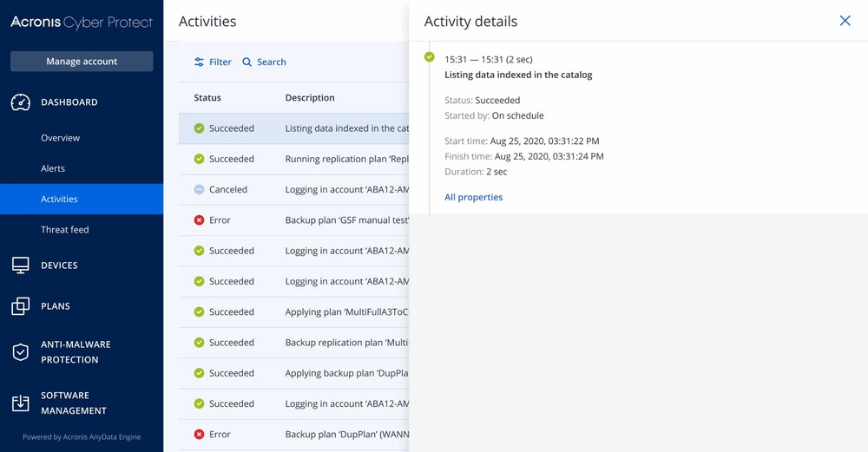Click green check on Running replication plan row
The width and height of the screenshot is (868, 452).
(200, 159)
